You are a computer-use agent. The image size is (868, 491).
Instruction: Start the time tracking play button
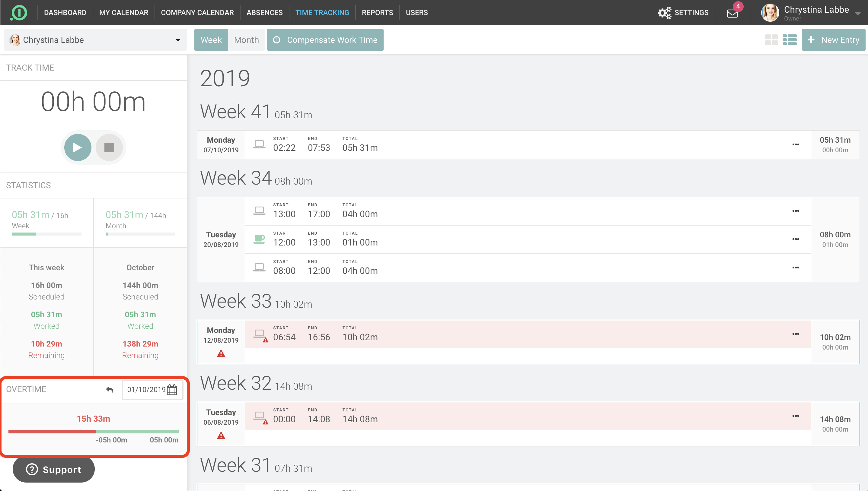pyautogui.click(x=78, y=147)
